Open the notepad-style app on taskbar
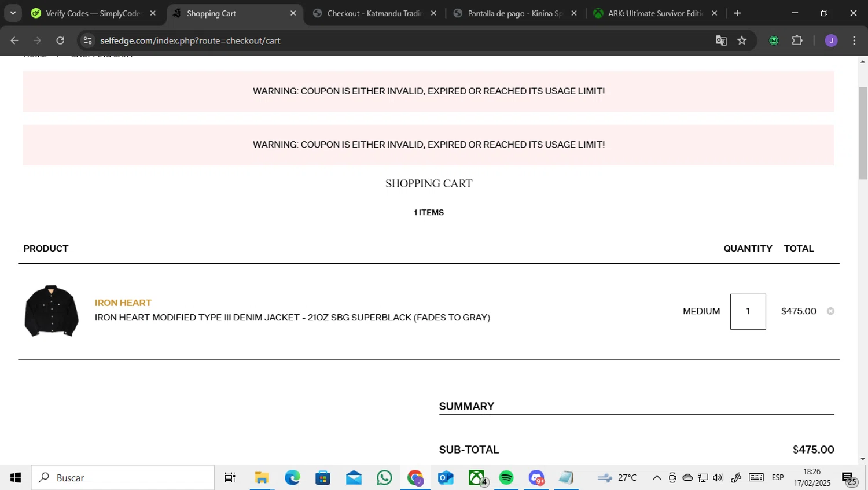 point(566,478)
